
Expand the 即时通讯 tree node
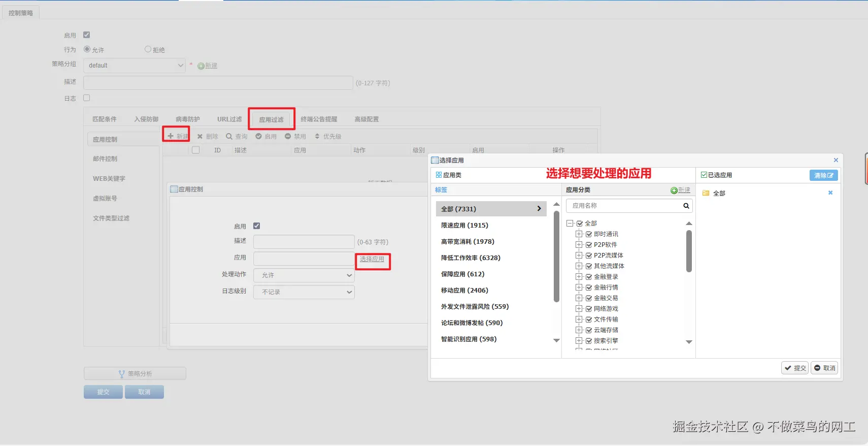pos(579,234)
